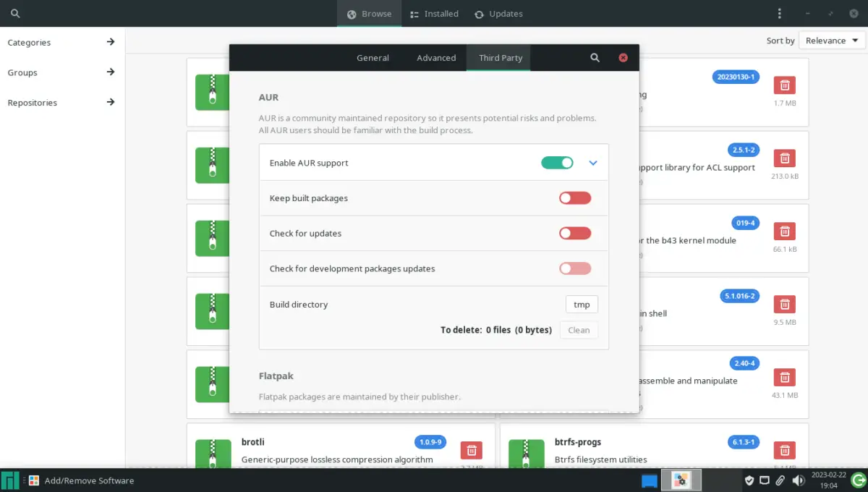Screen dimensions: 868x492
Task: Click the brotli package zip icon
Action: [213, 454]
